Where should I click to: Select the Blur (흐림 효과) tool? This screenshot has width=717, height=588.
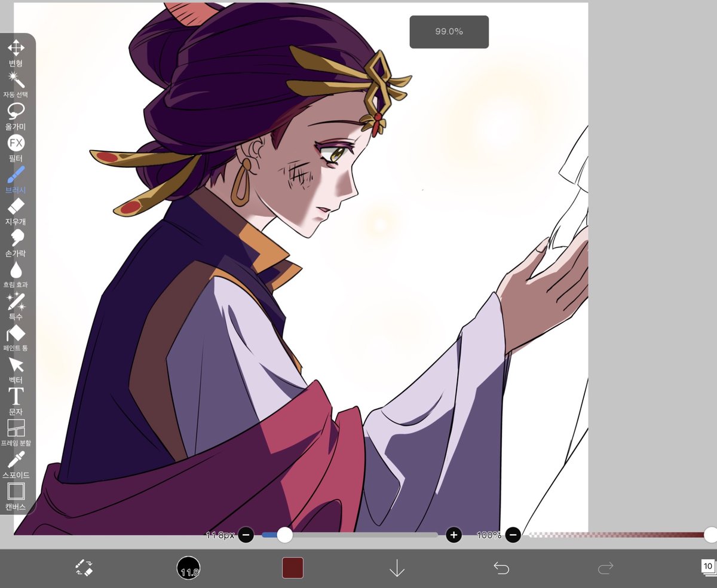[16, 275]
